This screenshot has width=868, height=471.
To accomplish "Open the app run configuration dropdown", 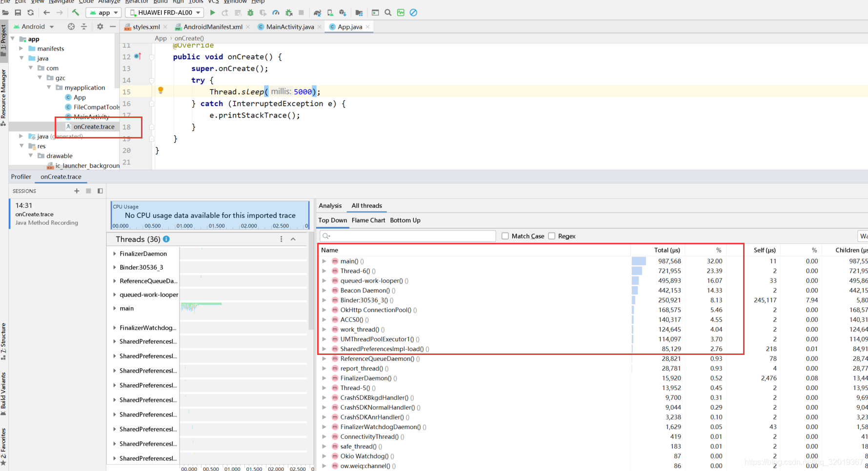I will (x=103, y=13).
